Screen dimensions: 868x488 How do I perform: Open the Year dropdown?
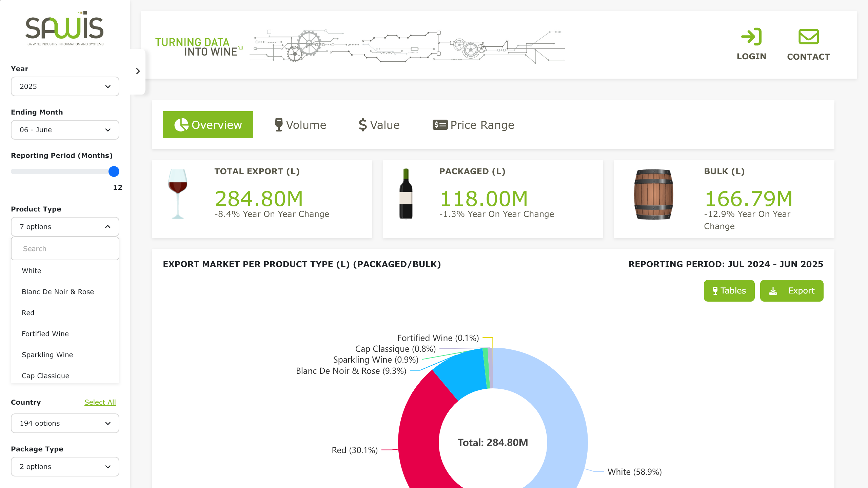(65, 86)
